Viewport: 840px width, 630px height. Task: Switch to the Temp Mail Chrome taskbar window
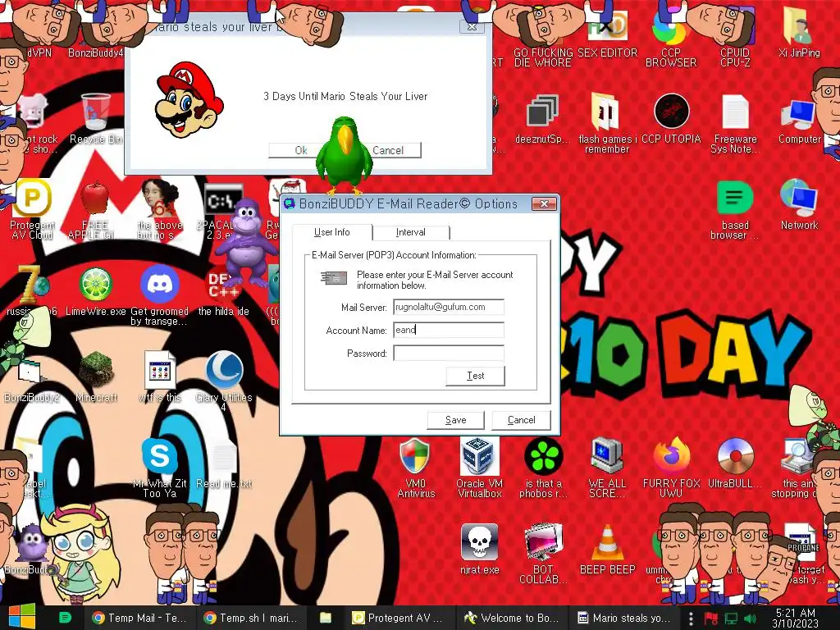(139, 618)
